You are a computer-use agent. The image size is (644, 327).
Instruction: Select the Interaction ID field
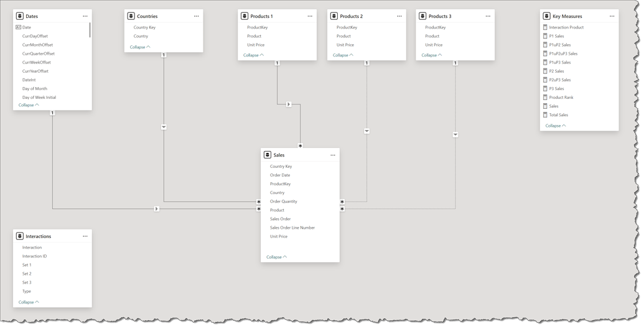(34, 256)
